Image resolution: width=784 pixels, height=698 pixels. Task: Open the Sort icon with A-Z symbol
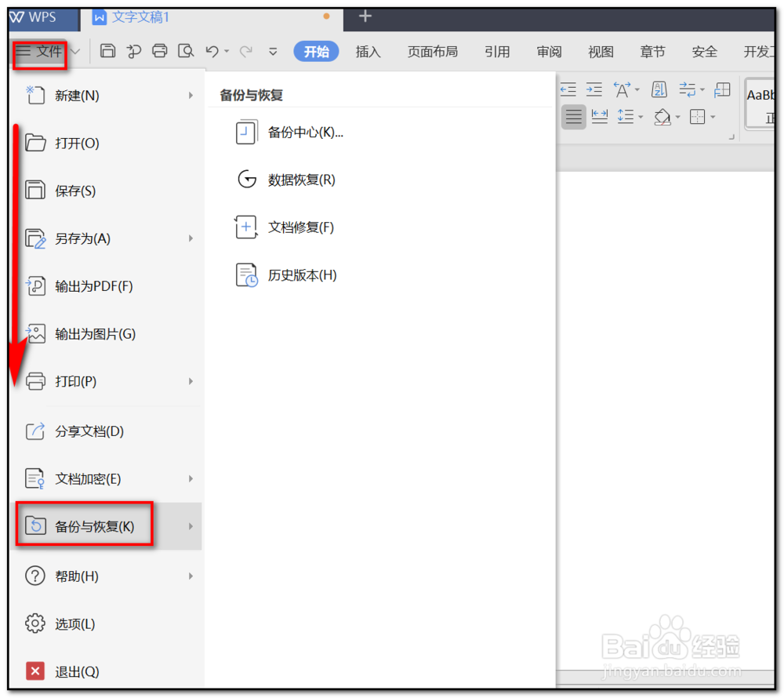point(658,89)
